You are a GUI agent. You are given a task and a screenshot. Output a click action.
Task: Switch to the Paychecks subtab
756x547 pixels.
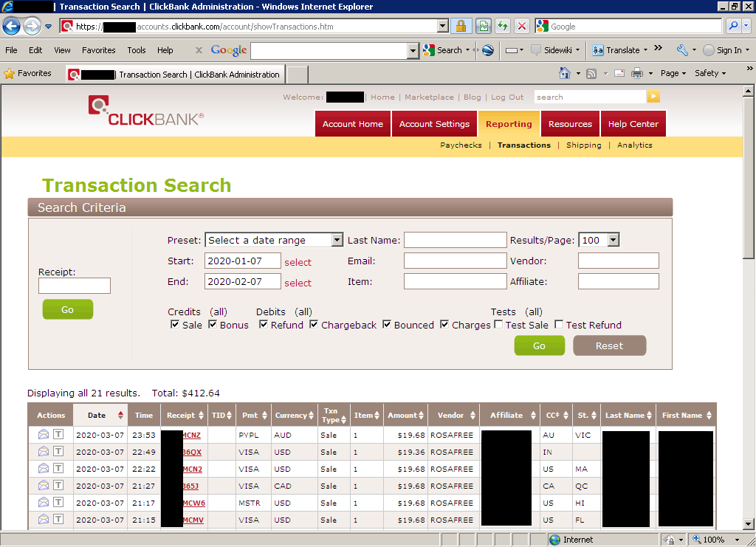point(461,145)
